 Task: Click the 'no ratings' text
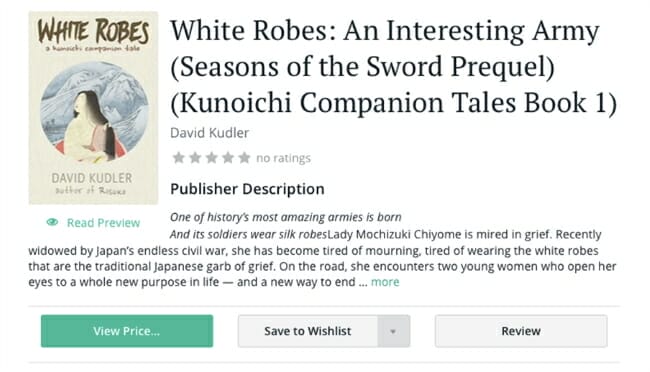[283, 158]
